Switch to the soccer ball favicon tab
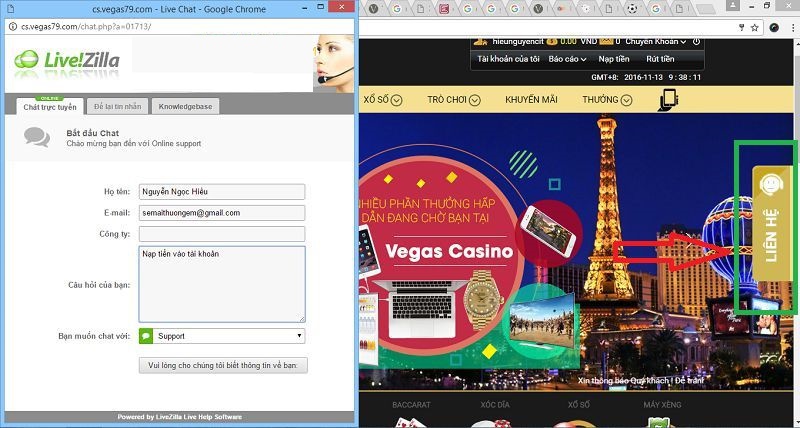The image size is (800, 428). click(633, 9)
